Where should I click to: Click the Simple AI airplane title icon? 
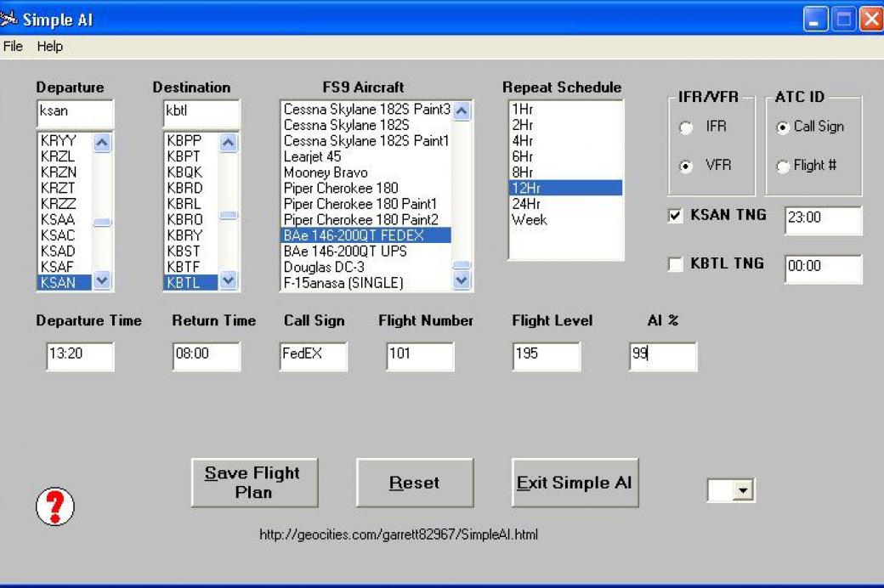point(8,19)
